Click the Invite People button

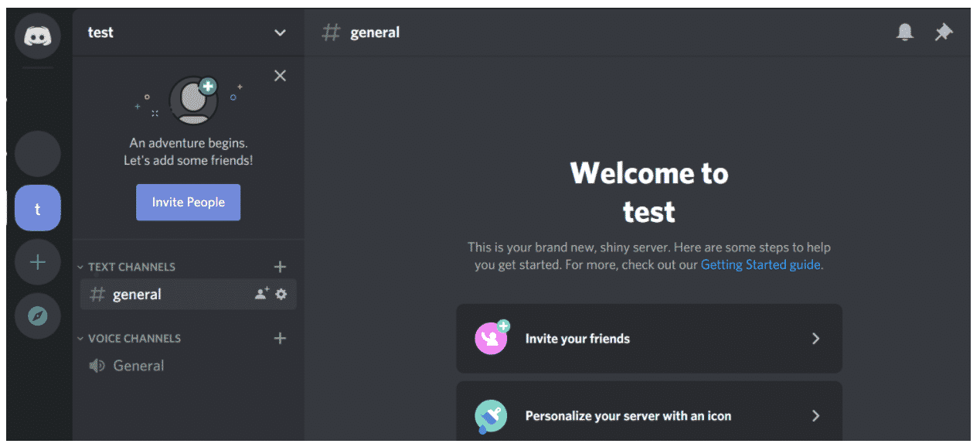click(188, 203)
